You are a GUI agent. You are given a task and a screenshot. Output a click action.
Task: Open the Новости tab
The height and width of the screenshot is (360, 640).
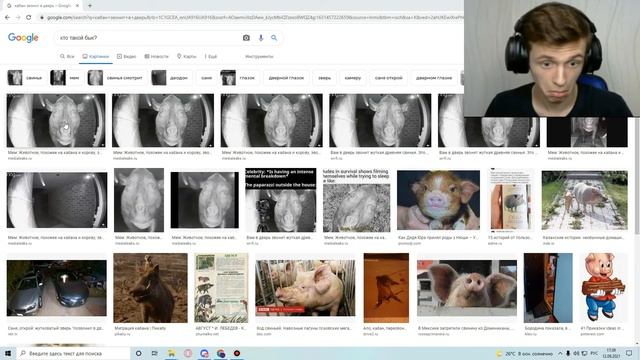point(156,56)
